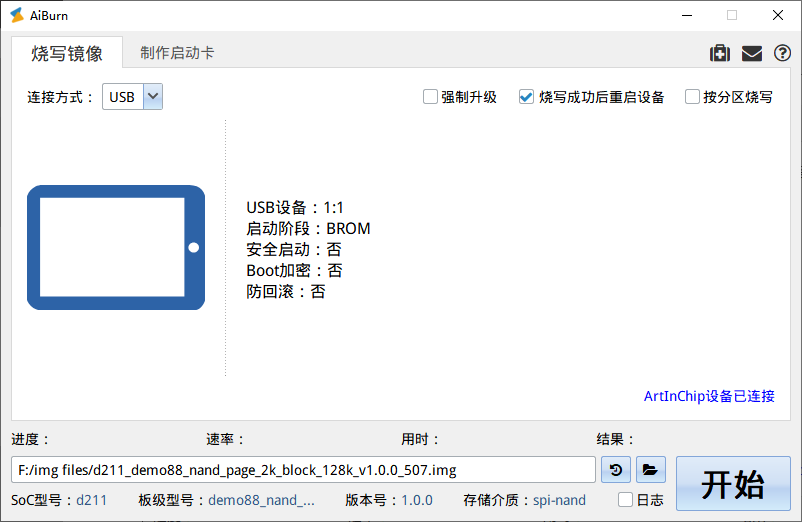Viewport: 802px width, 522px height.
Task: Click the spi-nand storage medium value
Action: pyautogui.click(x=560, y=500)
